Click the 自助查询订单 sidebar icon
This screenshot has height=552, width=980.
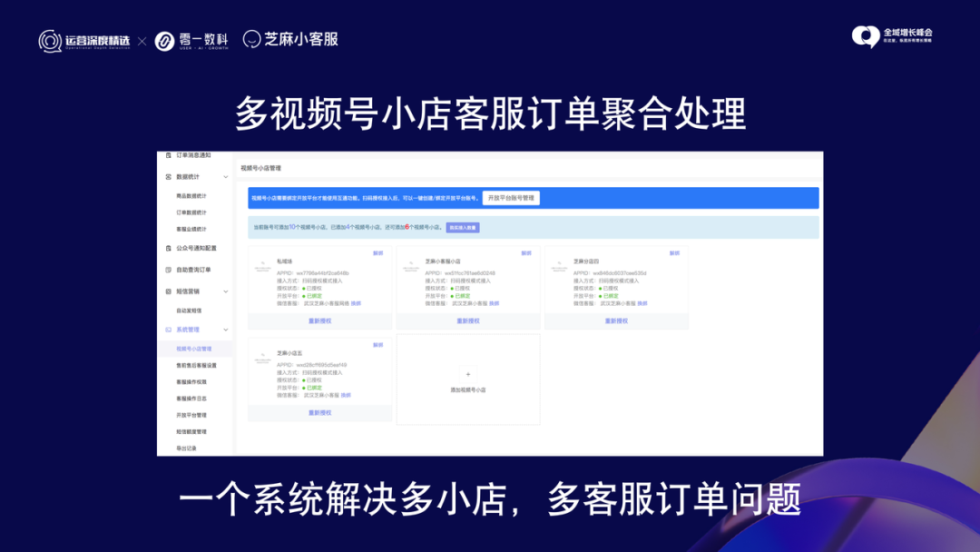click(168, 270)
